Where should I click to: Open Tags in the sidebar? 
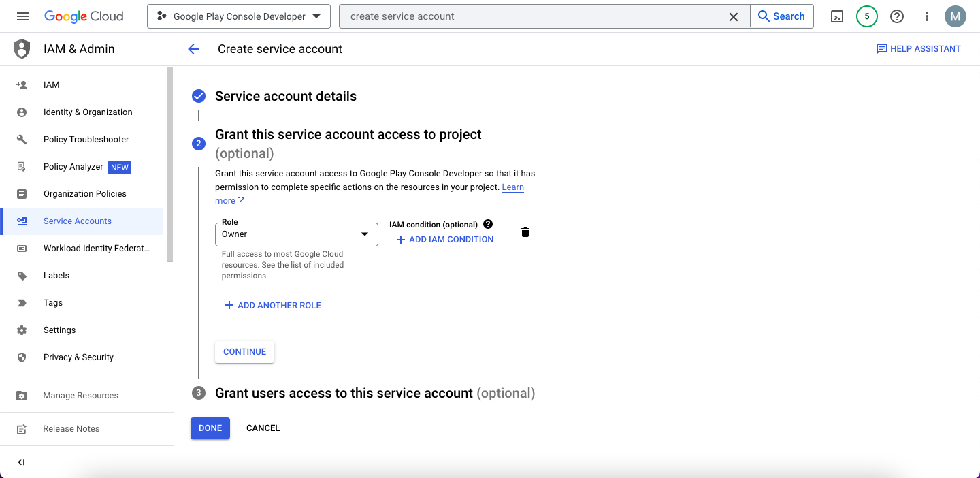[82, 303]
